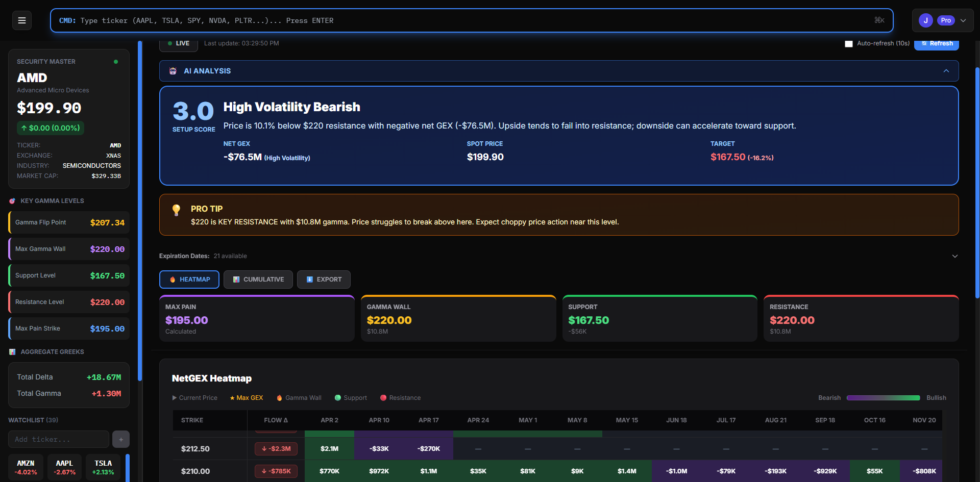Select the TSLA watchlist tab
This screenshot has height=482, width=980.
[x=103, y=467]
